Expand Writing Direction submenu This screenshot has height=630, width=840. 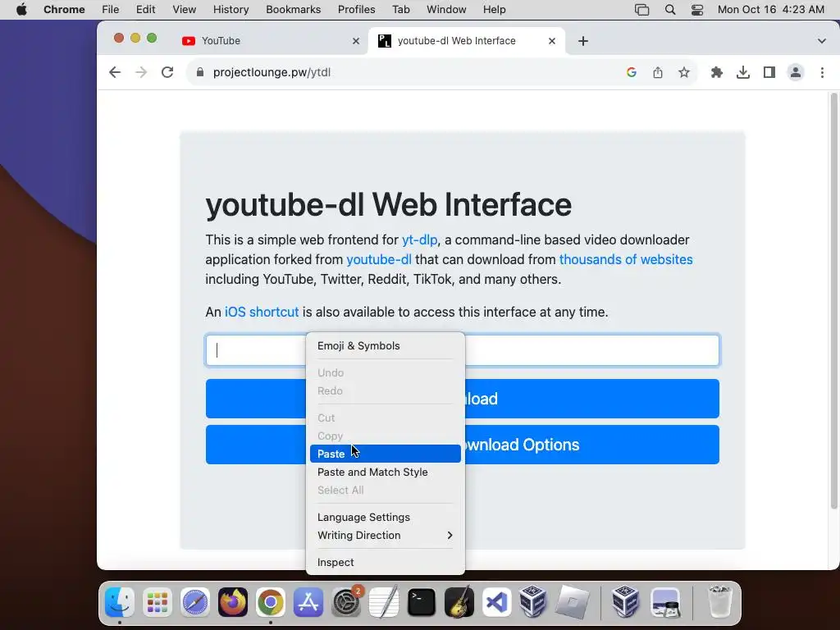(386, 535)
